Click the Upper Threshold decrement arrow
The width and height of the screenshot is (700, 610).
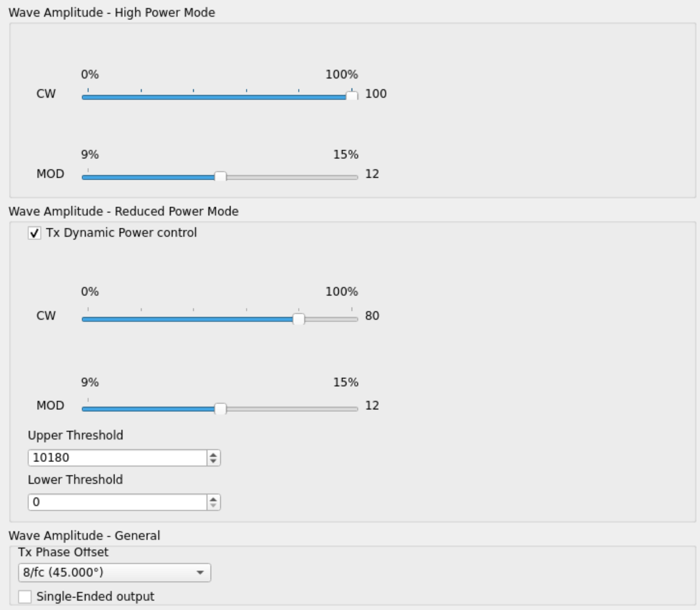pos(213,461)
